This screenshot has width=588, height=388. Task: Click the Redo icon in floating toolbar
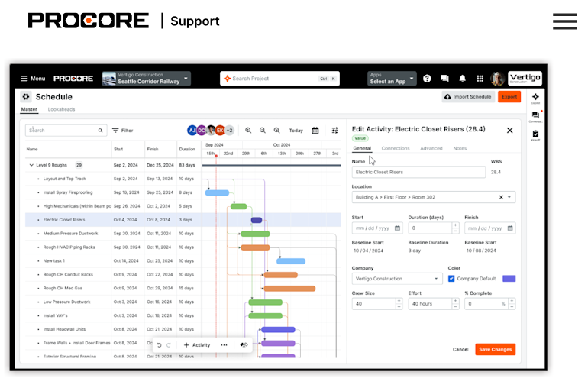point(169,345)
